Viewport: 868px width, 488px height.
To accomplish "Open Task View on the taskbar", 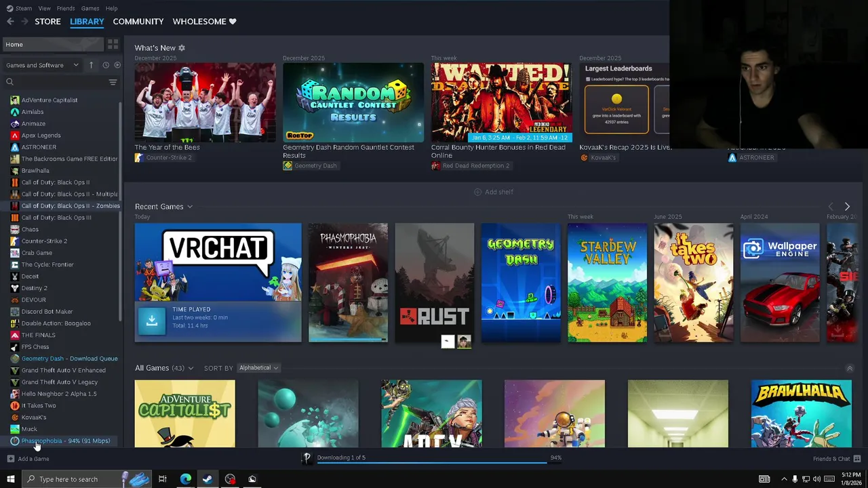I will [x=163, y=479].
